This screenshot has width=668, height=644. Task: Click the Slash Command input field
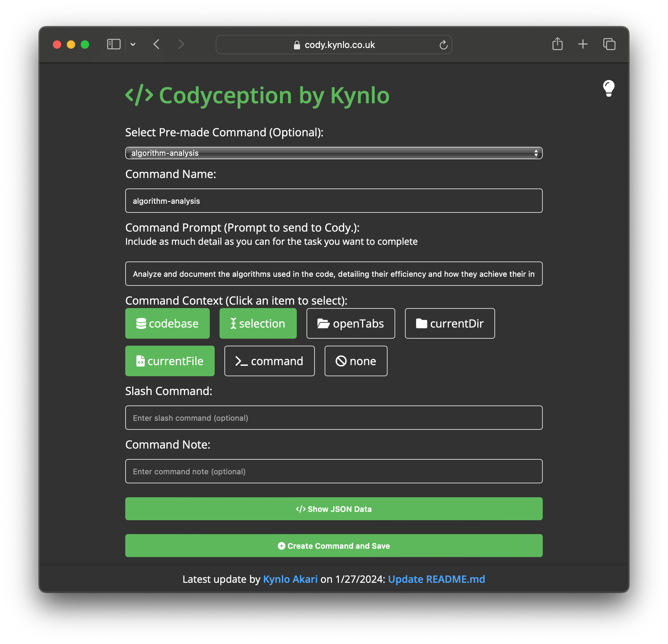[334, 418]
